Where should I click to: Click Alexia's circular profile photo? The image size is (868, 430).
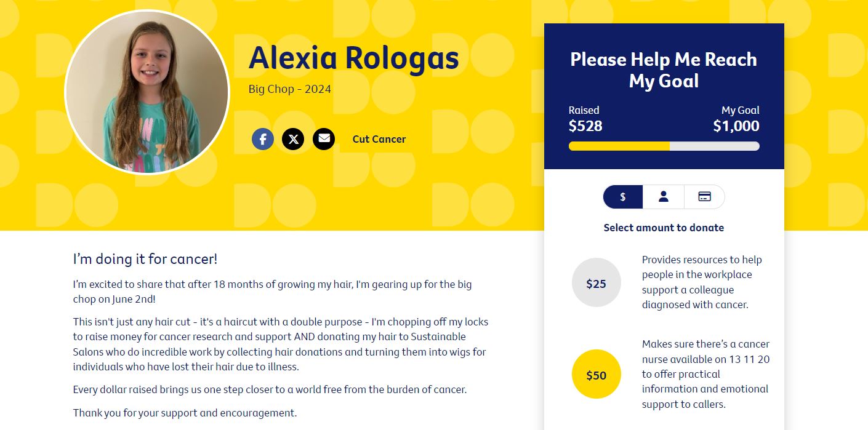(x=147, y=92)
